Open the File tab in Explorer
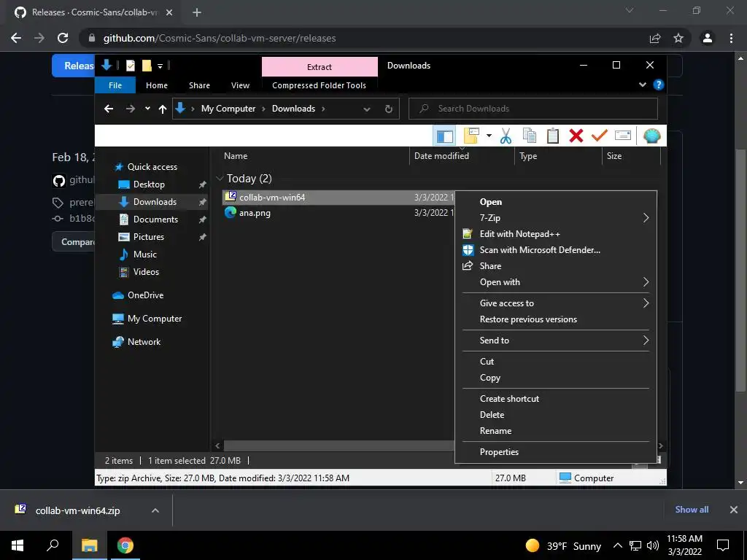 coord(115,85)
